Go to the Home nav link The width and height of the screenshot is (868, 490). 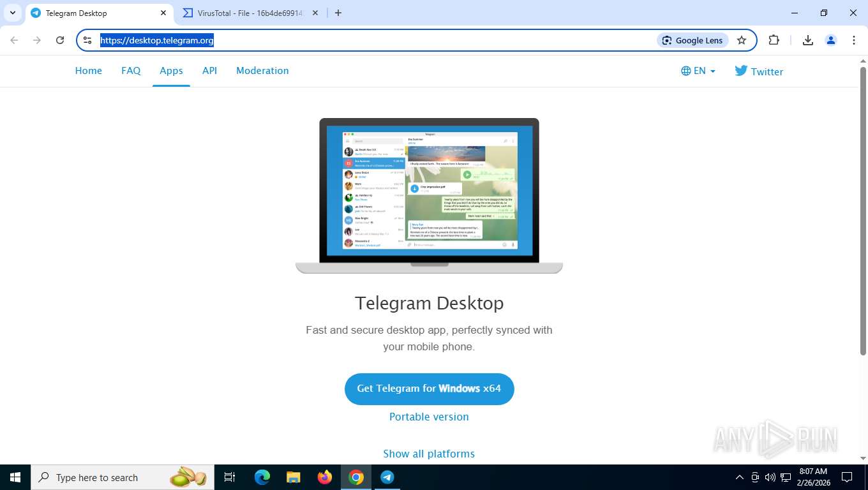click(89, 71)
